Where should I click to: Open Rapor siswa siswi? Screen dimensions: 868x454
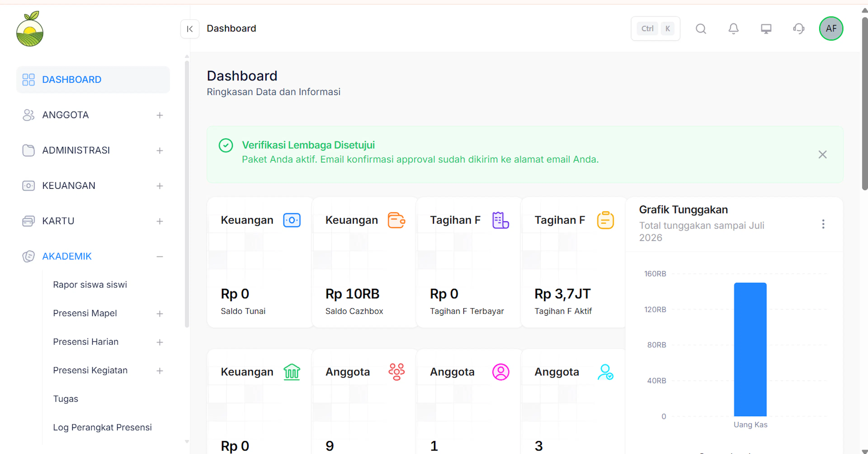click(x=90, y=285)
